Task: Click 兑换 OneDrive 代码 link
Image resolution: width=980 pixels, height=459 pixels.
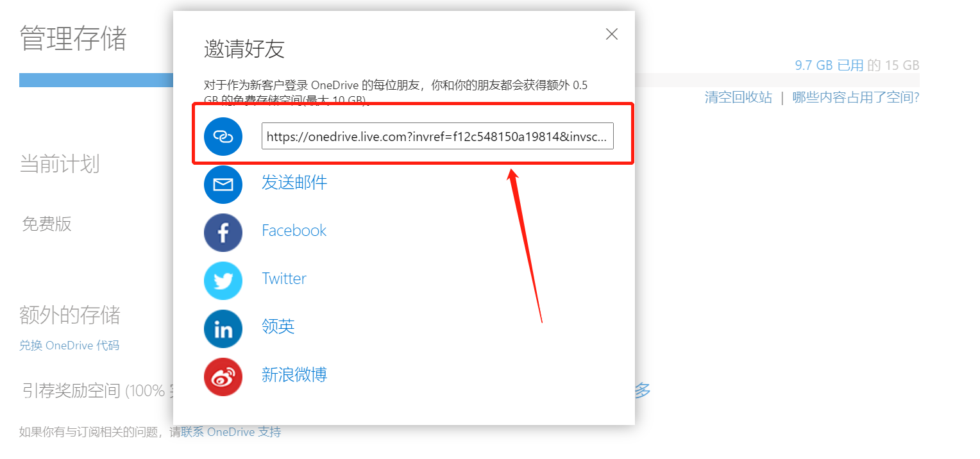Action: coord(69,346)
